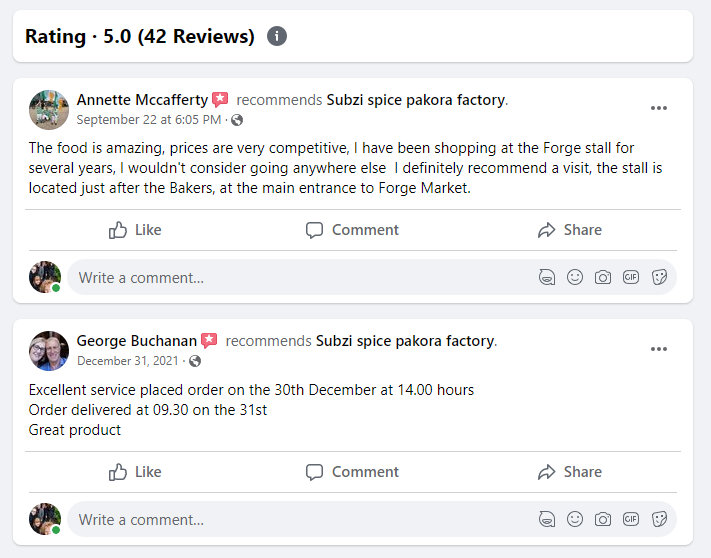Write a comment on George's review
The image size is (711, 558).
pos(300,519)
